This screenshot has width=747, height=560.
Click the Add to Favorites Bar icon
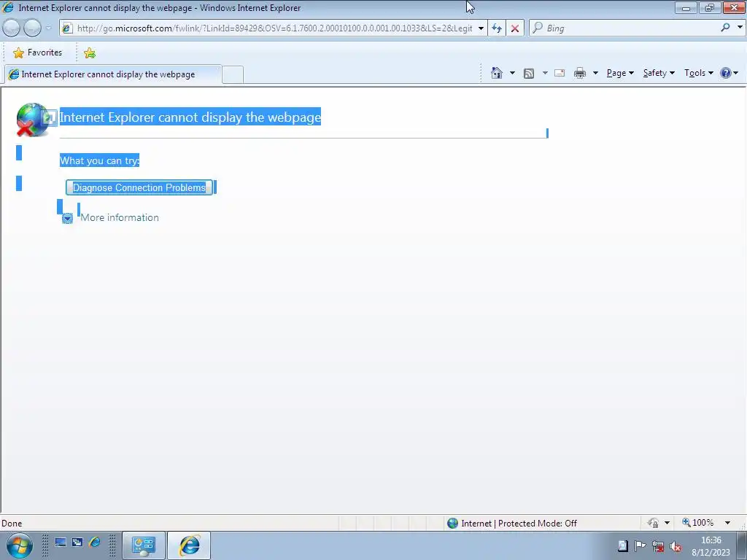(90, 52)
